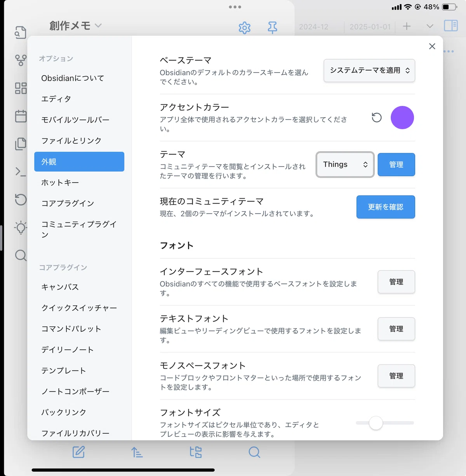Click the templates copy icon in ribbon
Viewport: 466px width, 476px height.
21,144
